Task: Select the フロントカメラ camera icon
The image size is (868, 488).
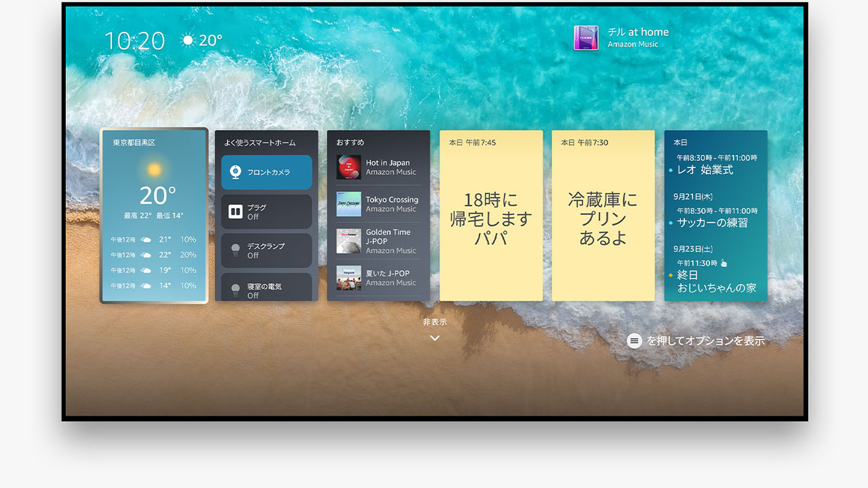Action: pos(236,172)
